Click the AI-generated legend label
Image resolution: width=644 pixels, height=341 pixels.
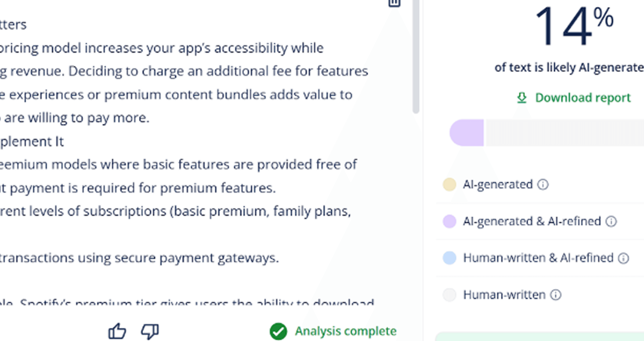click(x=498, y=185)
